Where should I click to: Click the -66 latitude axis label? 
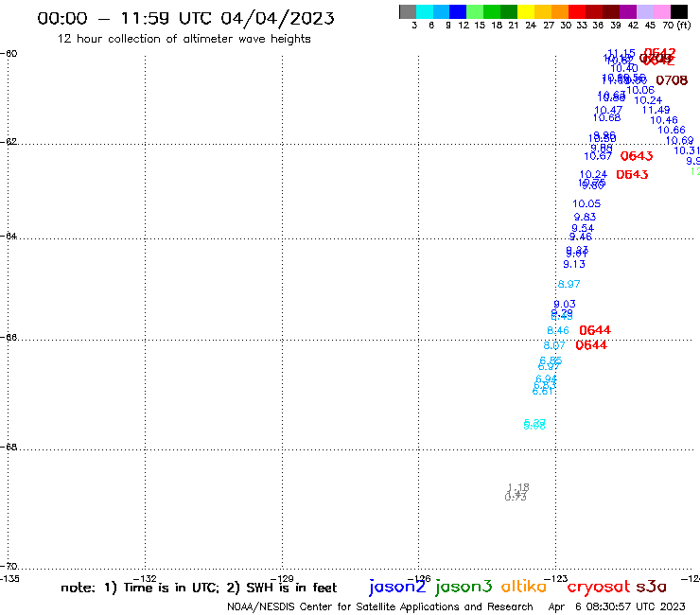pyautogui.click(x=9, y=337)
